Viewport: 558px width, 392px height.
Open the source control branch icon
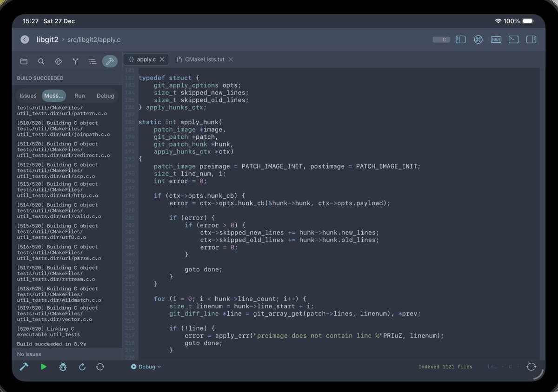75,61
